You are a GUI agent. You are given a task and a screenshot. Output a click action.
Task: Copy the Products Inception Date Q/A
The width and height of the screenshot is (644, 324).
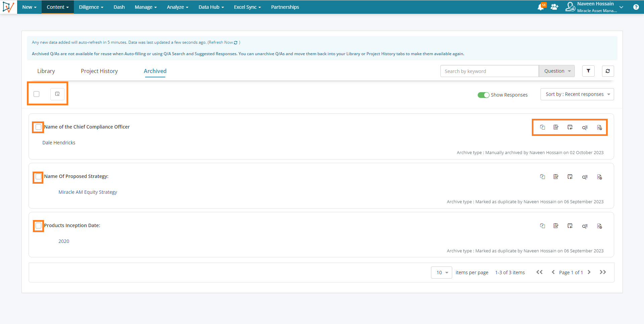542,226
